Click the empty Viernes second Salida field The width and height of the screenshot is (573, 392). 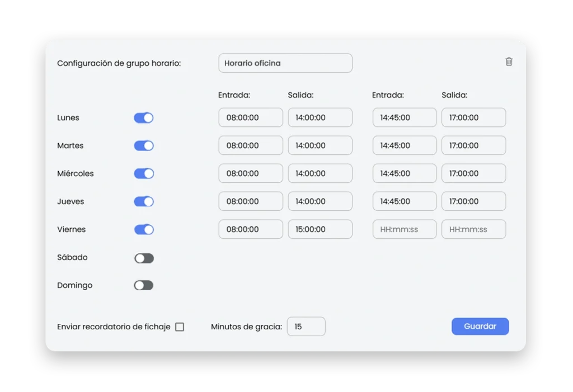coord(473,229)
